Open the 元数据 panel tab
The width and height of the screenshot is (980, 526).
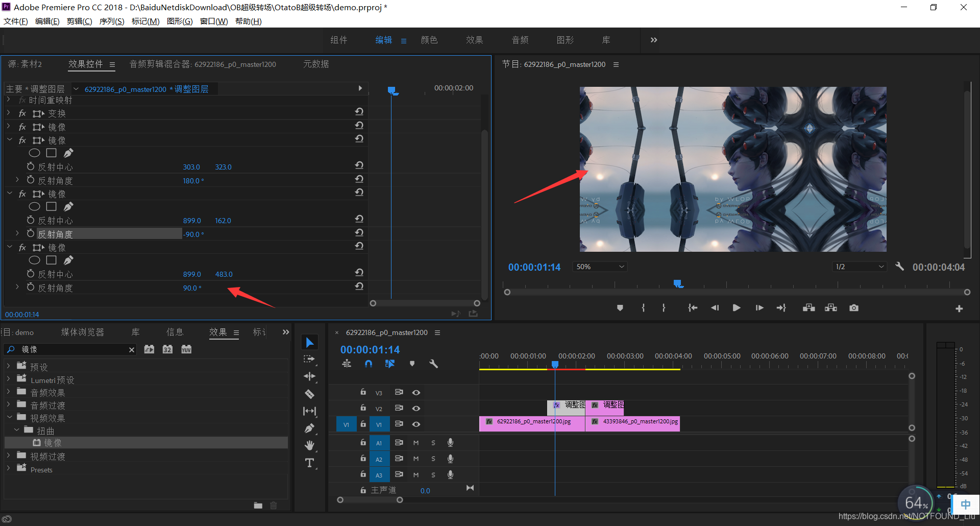[316, 64]
